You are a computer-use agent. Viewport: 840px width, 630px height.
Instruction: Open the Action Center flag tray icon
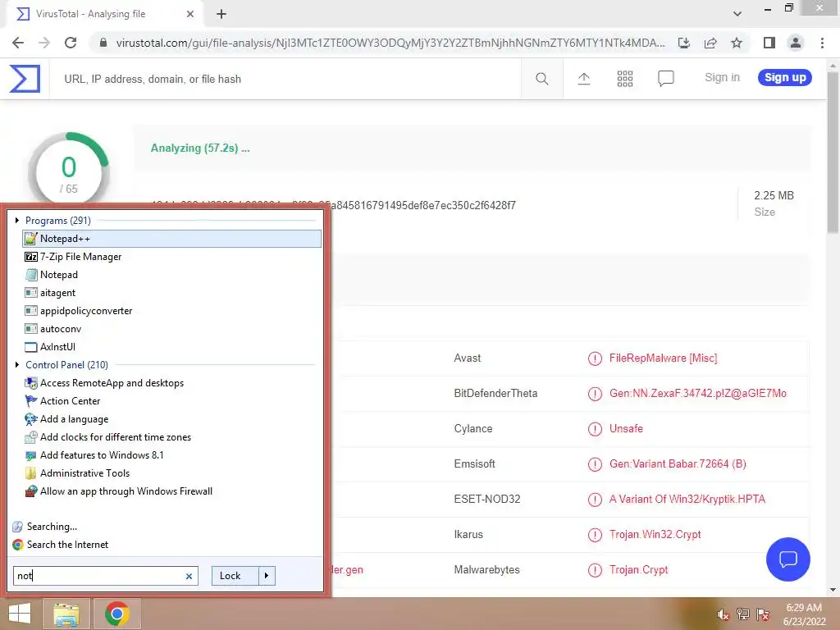763,614
